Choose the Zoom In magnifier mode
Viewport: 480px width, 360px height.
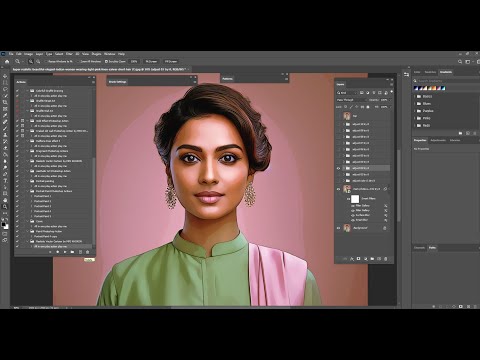pyautogui.click(x=31, y=61)
